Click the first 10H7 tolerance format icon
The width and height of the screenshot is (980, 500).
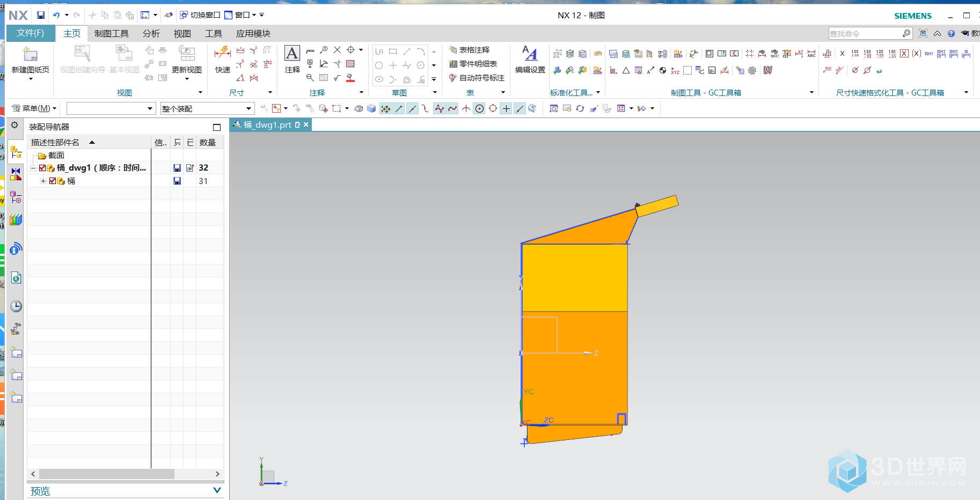[928, 54]
